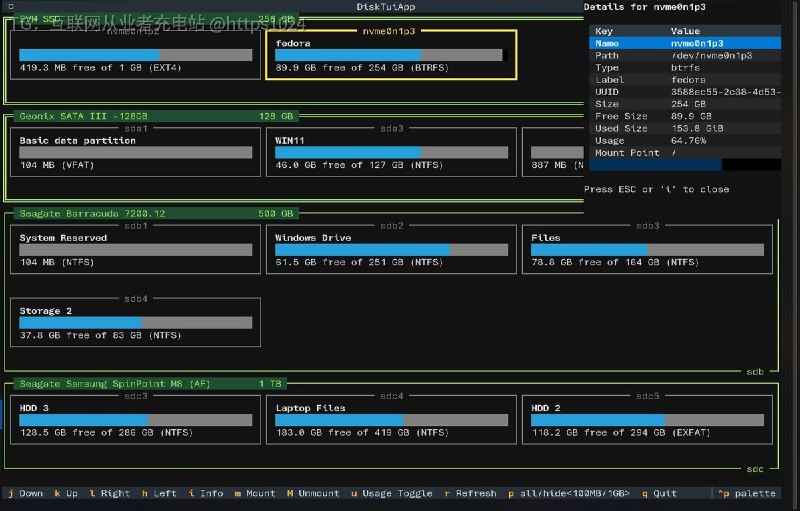
Task: Open the '^p palette' command palette
Action: click(x=746, y=493)
